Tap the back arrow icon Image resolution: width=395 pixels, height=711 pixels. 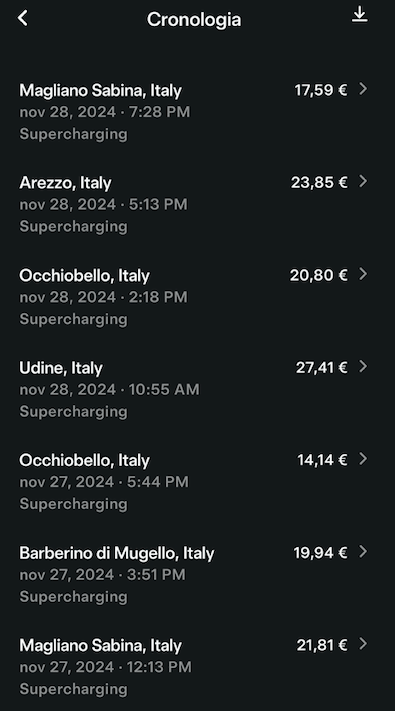pos(23,18)
